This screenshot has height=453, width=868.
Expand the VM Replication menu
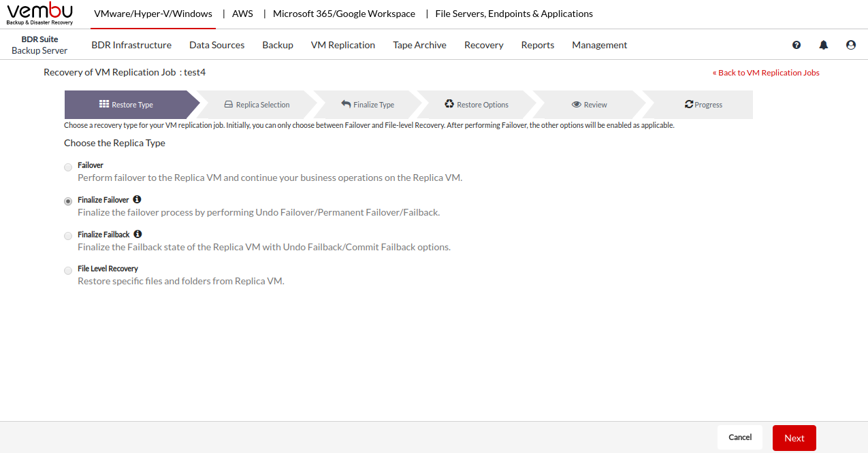pos(343,45)
